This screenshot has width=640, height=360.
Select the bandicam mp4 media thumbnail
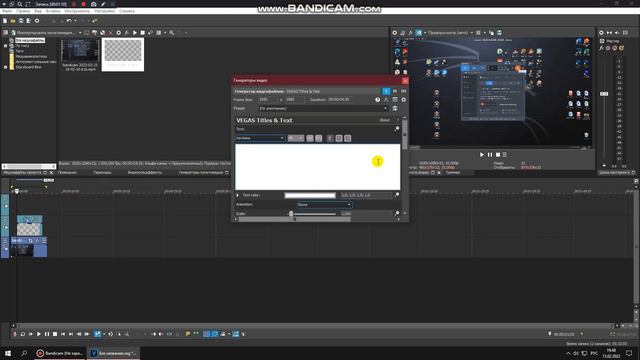coord(80,51)
